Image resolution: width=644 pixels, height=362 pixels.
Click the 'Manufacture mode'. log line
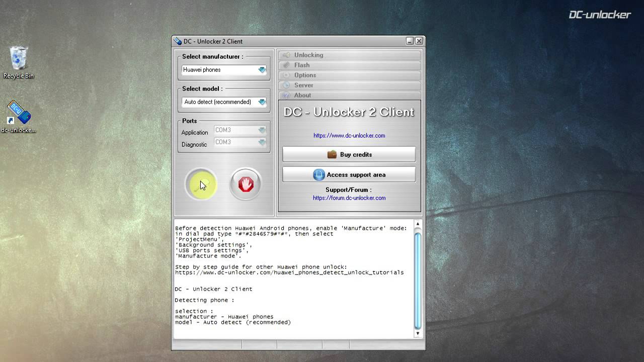click(x=208, y=256)
